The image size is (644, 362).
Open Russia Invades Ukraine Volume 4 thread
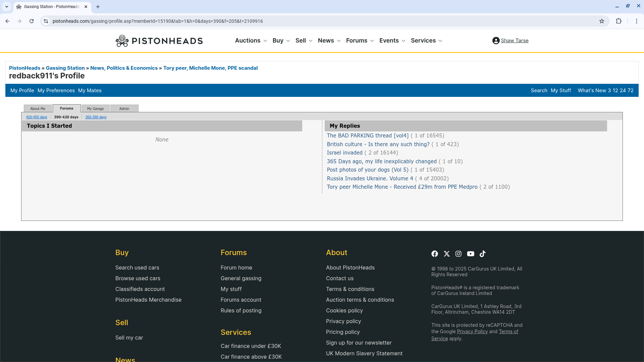tap(370, 179)
